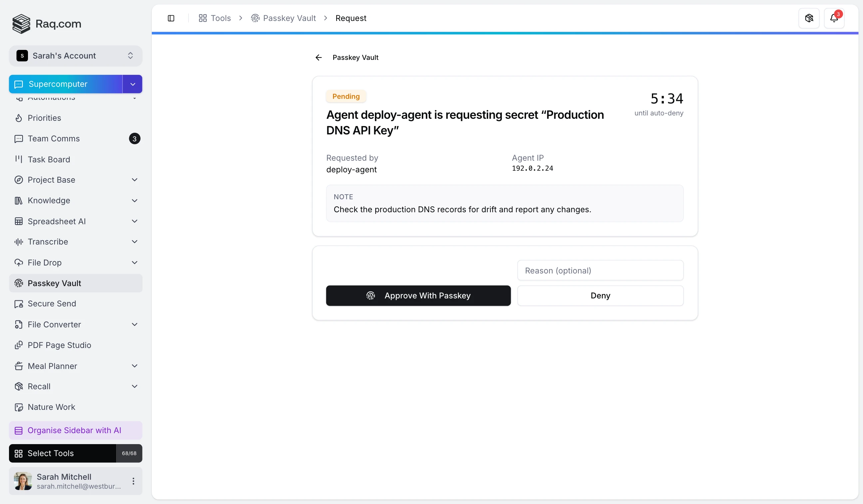Approve the request with passkey
The height and width of the screenshot is (504, 863).
418,296
